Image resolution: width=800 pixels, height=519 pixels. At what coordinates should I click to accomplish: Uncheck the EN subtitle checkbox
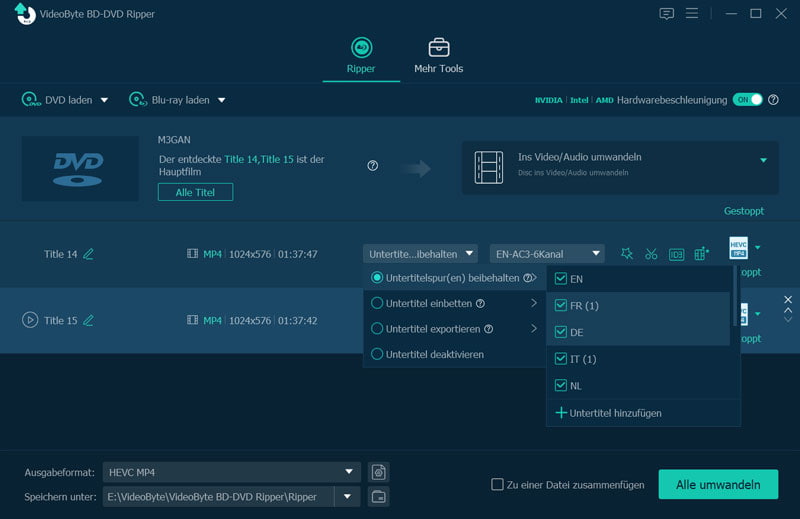[x=561, y=279]
